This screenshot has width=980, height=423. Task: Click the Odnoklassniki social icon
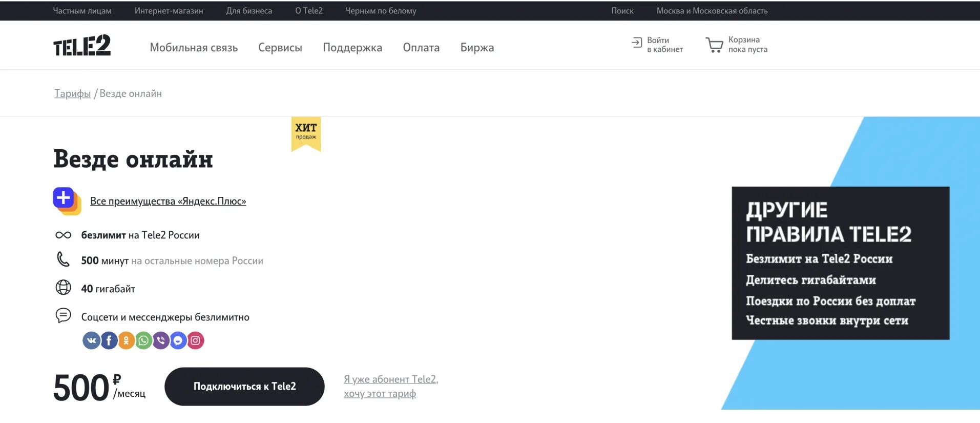click(126, 340)
